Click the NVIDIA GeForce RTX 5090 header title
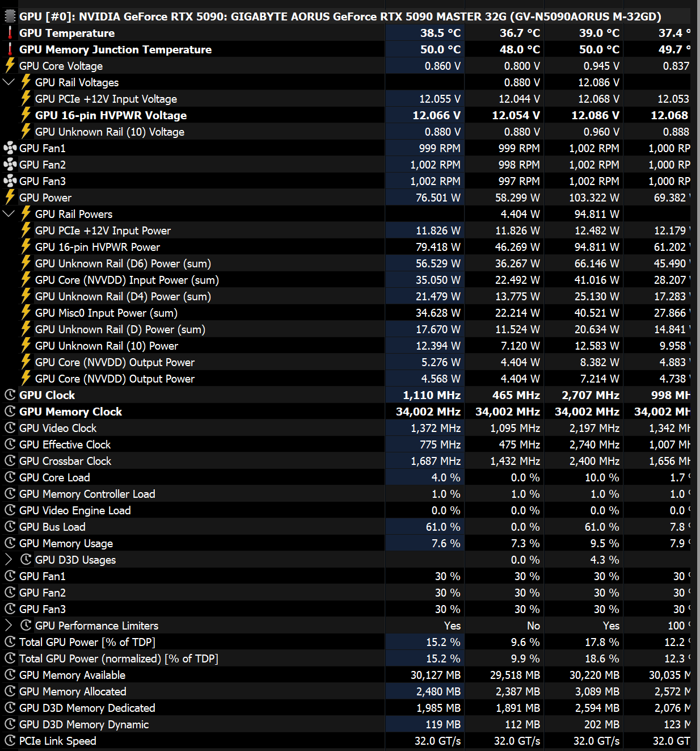The image size is (700, 751). pos(340,16)
